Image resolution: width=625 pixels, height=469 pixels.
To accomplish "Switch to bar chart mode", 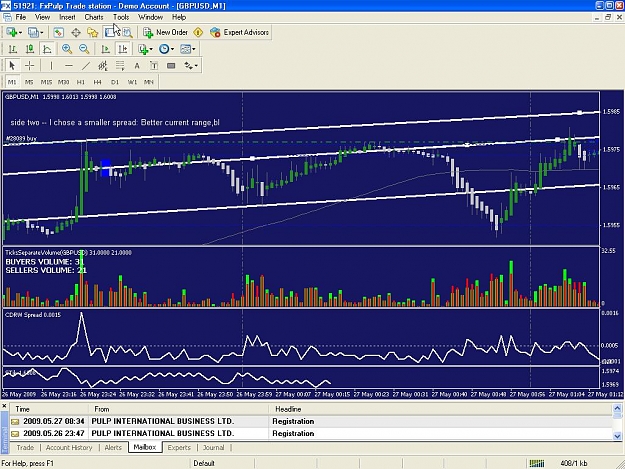I will [13, 49].
